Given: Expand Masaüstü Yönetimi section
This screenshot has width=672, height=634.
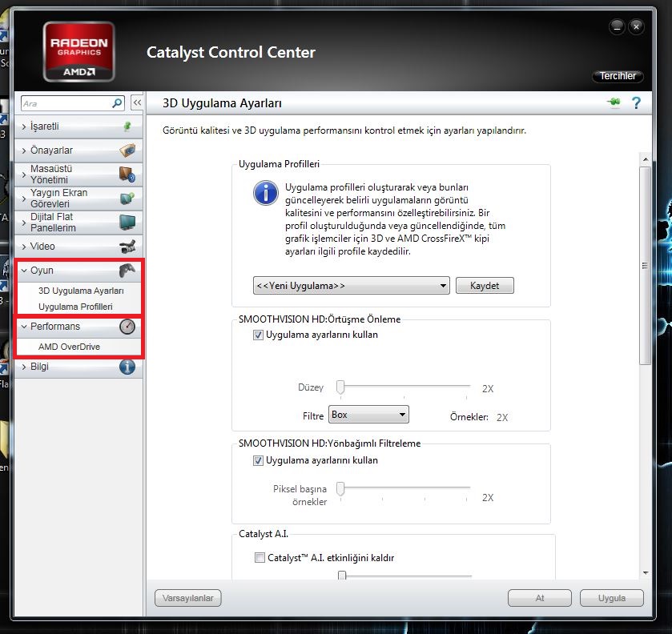Looking at the screenshot, I should (24, 175).
